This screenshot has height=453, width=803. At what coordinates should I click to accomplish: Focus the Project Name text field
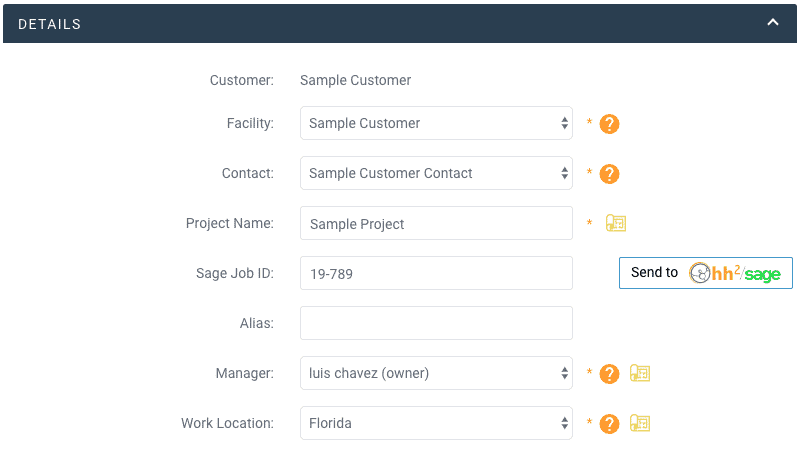tap(436, 223)
